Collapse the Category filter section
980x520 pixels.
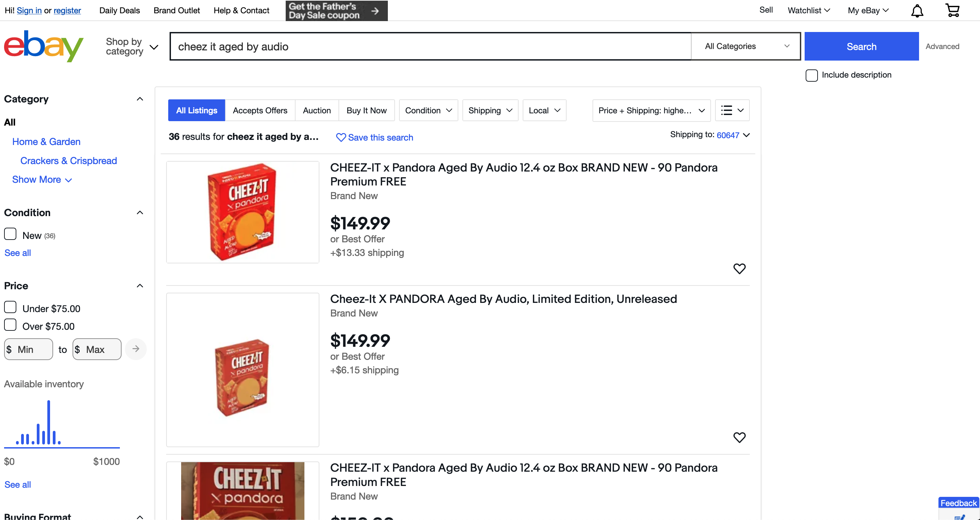140,99
